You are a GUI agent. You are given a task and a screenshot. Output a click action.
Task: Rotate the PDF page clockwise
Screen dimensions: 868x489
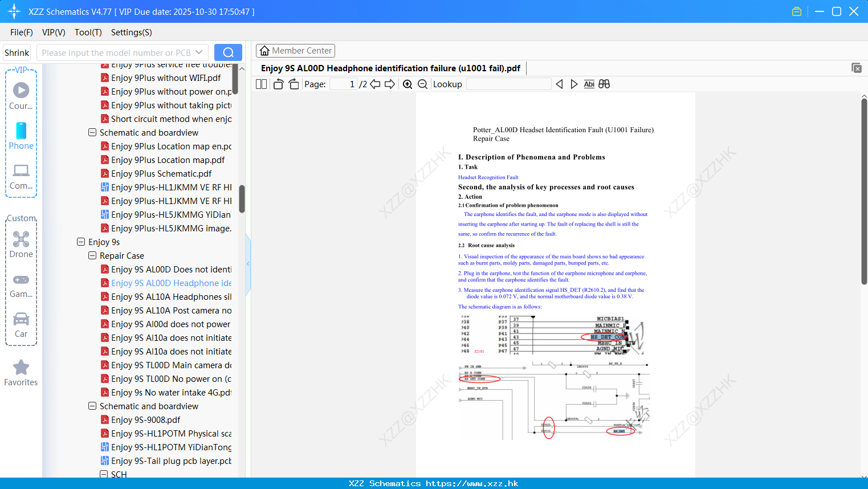pos(294,84)
